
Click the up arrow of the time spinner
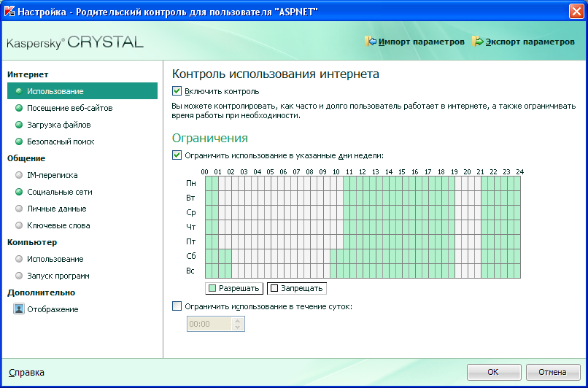click(238, 320)
